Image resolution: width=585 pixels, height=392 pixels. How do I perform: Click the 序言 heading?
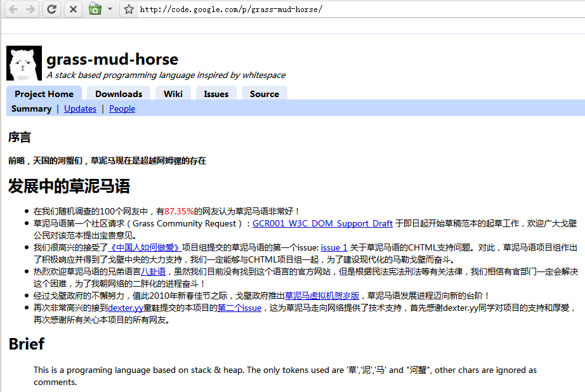click(x=20, y=137)
